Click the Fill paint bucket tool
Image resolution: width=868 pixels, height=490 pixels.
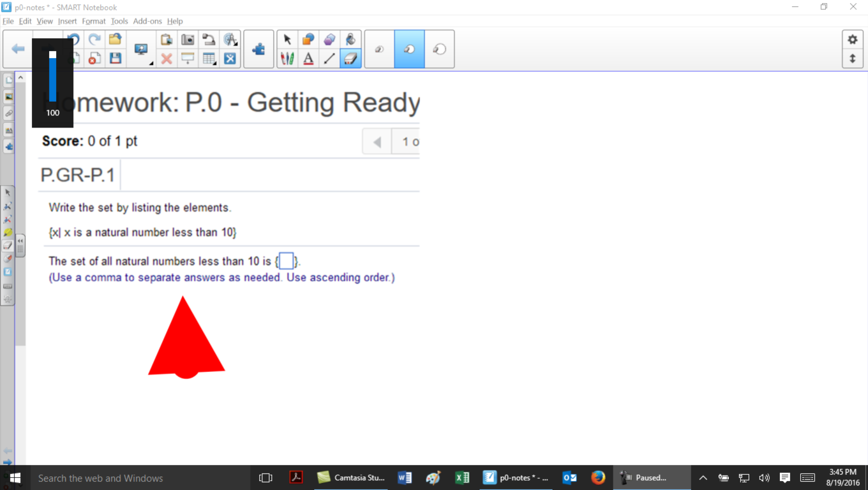350,40
